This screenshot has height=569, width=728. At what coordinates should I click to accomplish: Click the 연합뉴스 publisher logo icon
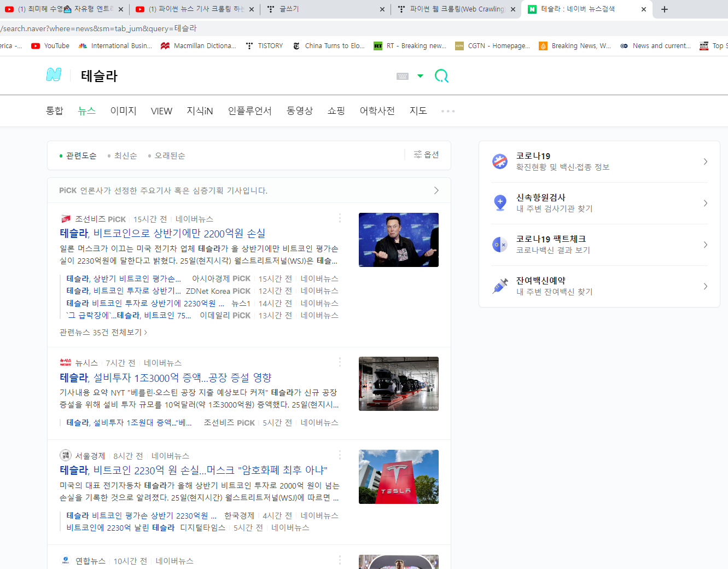[x=66, y=560]
